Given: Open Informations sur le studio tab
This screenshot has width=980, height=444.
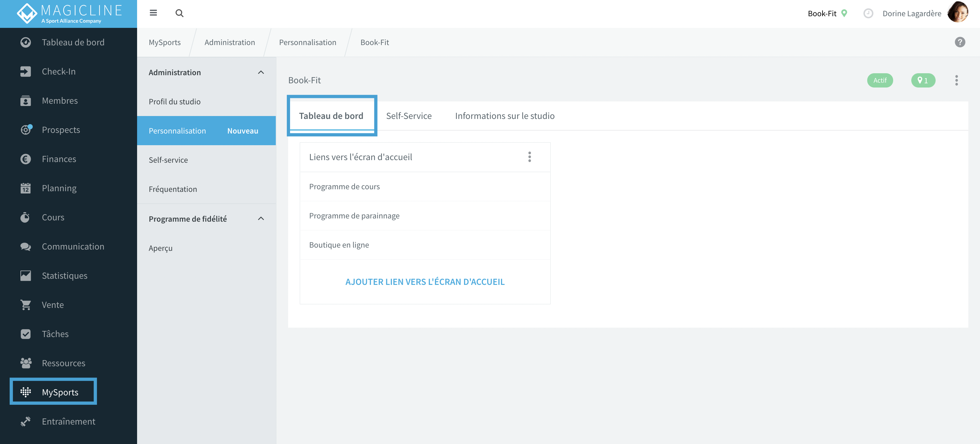Looking at the screenshot, I should 505,116.
